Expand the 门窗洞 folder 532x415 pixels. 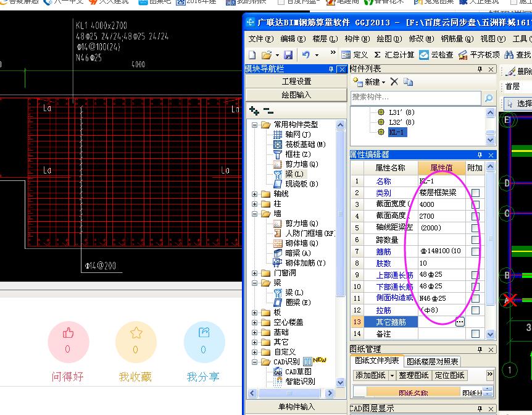(x=254, y=273)
